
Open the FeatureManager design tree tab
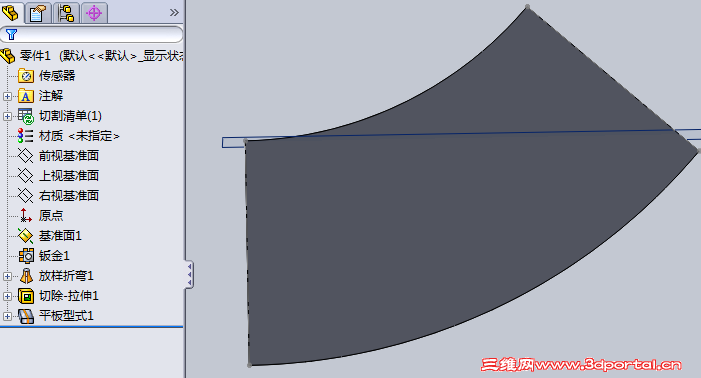click(x=11, y=13)
